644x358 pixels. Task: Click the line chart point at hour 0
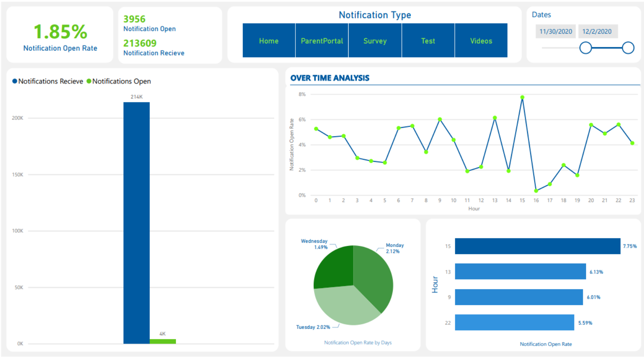point(316,129)
